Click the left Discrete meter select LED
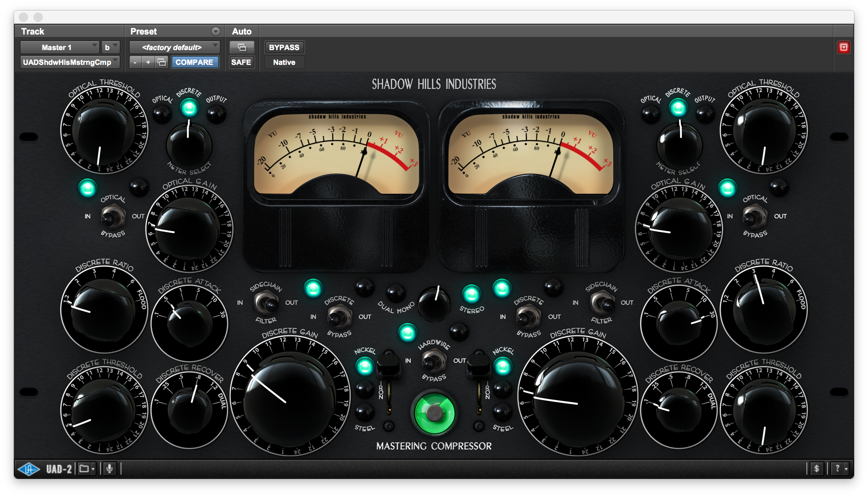This screenshot has height=496, width=868. coord(189,108)
